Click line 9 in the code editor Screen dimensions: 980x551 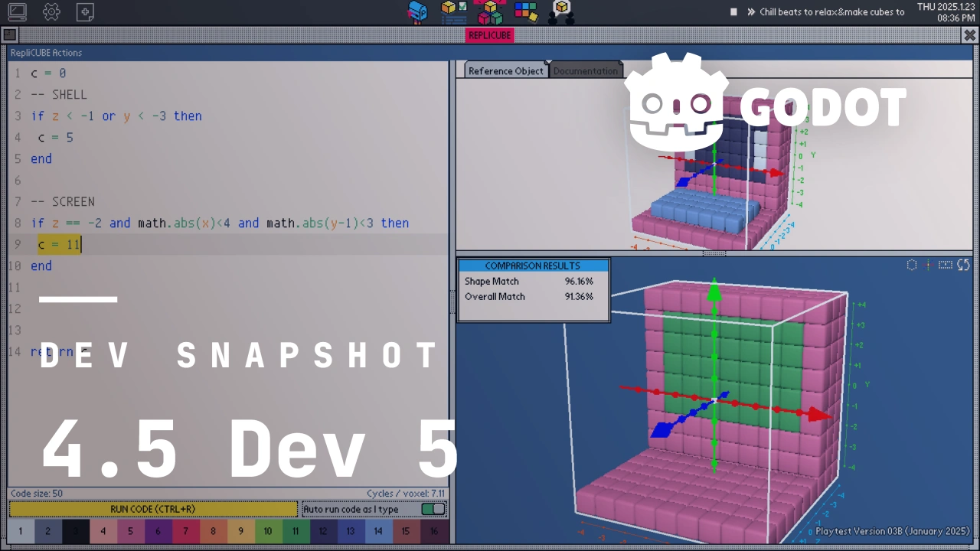click(x=59, y=244)
